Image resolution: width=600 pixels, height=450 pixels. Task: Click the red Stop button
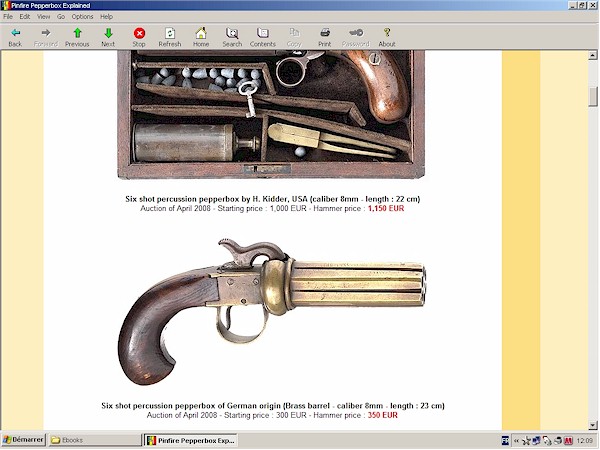(x=139, y=38)
